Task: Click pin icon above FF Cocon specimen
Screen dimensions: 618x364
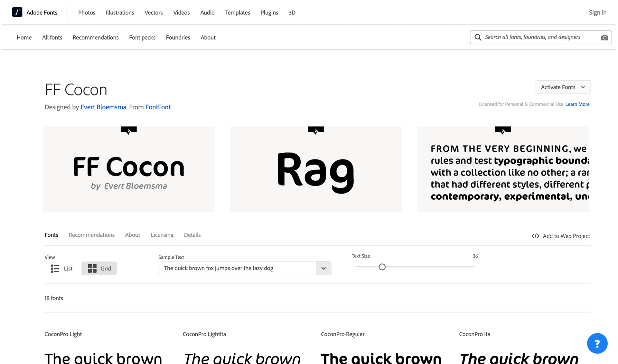Action: click(x=129, y=130)
